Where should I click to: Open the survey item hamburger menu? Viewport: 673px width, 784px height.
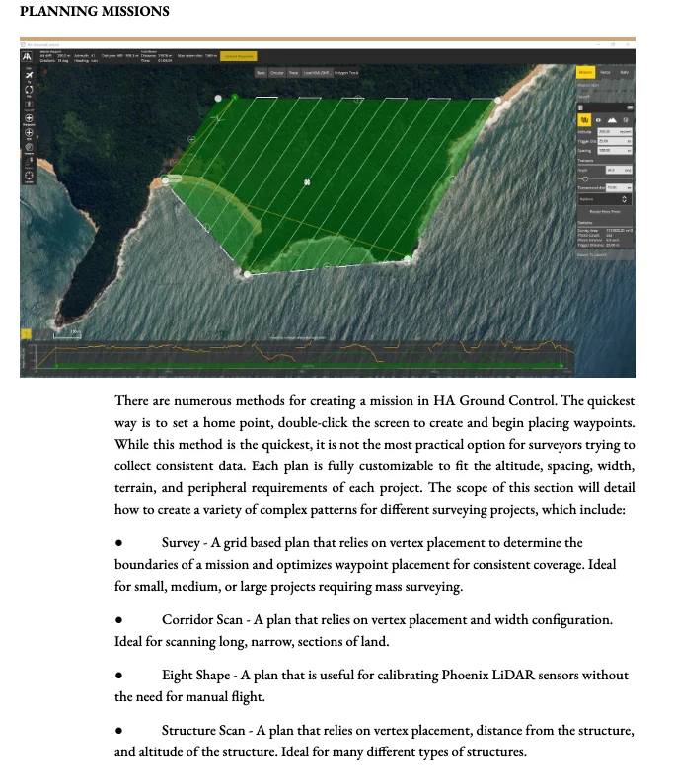tap(630, 107)
